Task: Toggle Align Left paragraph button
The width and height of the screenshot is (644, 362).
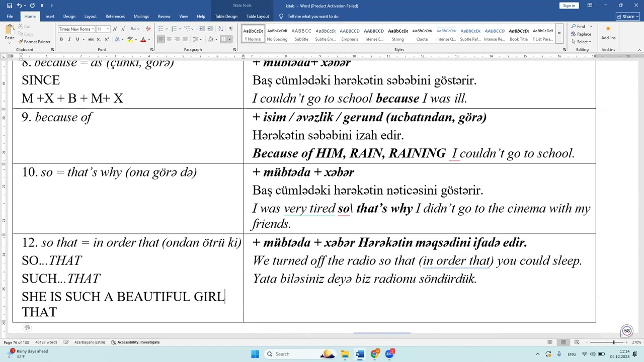Action: [161, 39]
